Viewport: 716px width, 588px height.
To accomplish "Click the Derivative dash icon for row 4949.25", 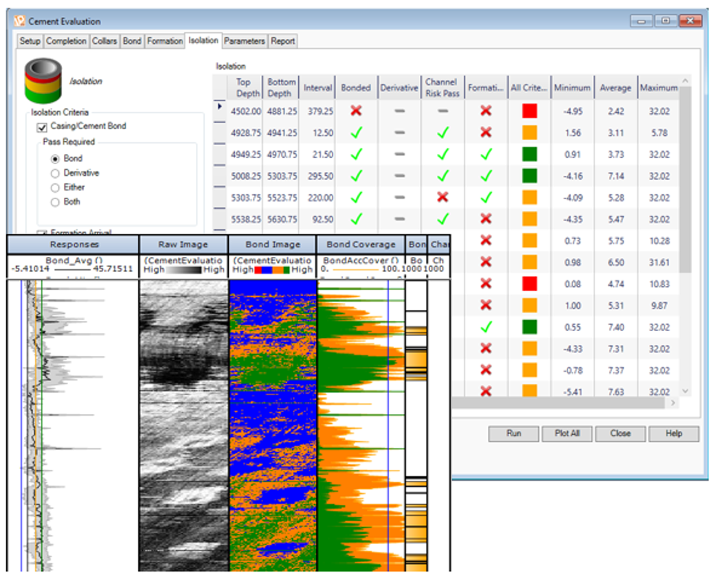I will click(399, 155).
